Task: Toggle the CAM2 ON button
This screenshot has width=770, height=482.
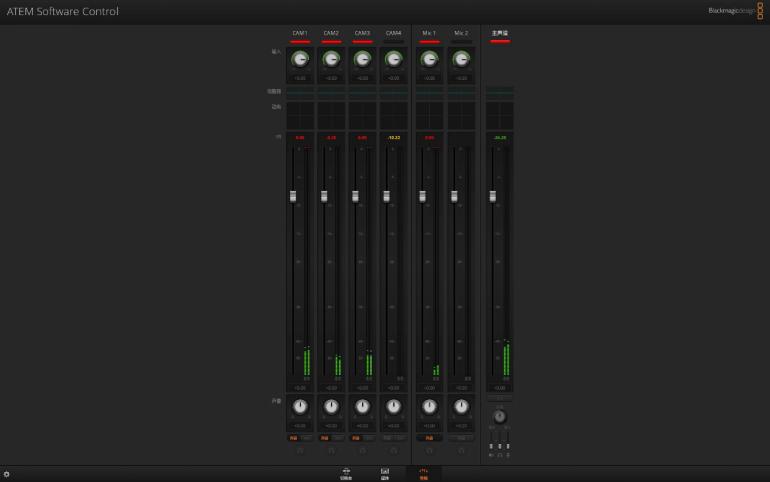Action: tap(325, 438)
